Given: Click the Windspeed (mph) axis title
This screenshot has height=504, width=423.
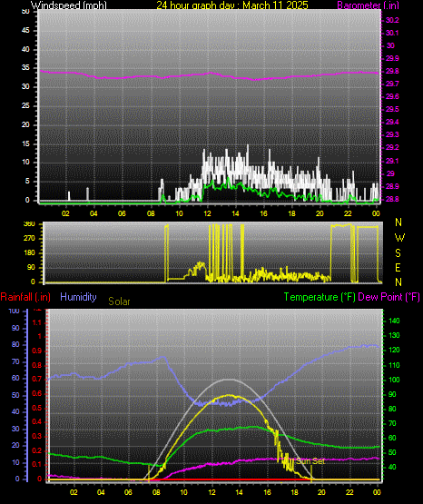Looking at the screenshot, I should (69, 5).
